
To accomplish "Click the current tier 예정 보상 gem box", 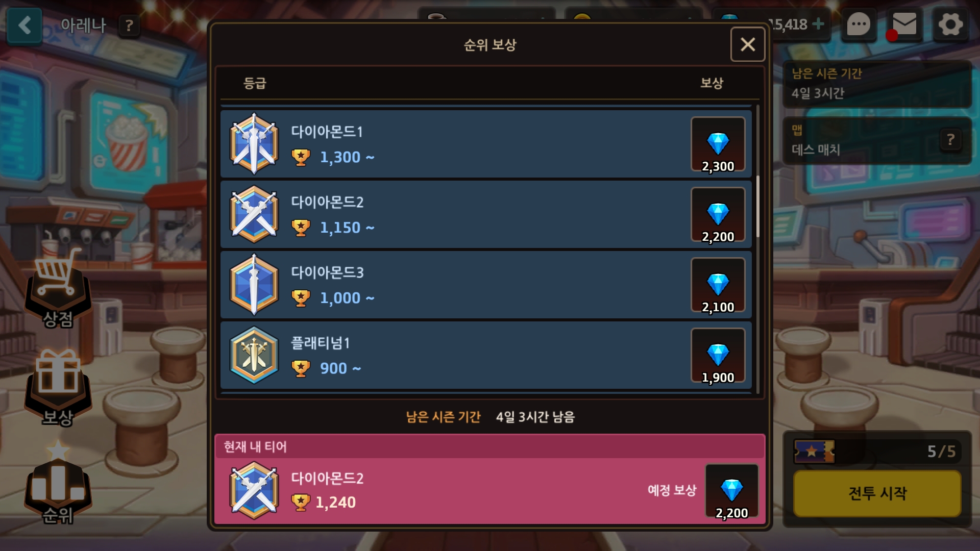I will coord(731,491).
